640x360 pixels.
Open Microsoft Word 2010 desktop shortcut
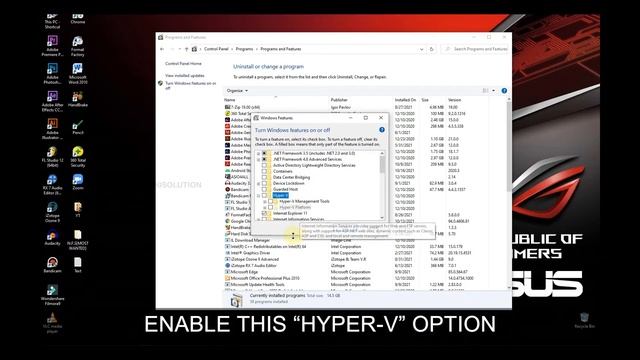tap(78, 73)
